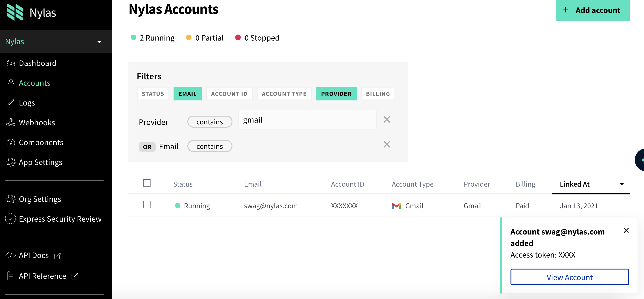This screenshot has width=644, height=299.
Task: Open the Nylas application selector dropdown
Action: 56,41
